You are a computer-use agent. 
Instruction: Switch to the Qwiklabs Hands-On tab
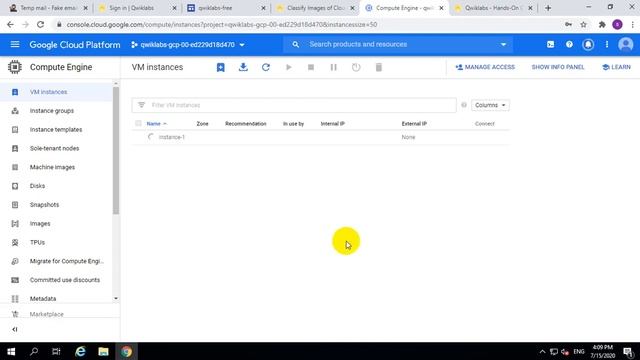(x=493, y=8)
